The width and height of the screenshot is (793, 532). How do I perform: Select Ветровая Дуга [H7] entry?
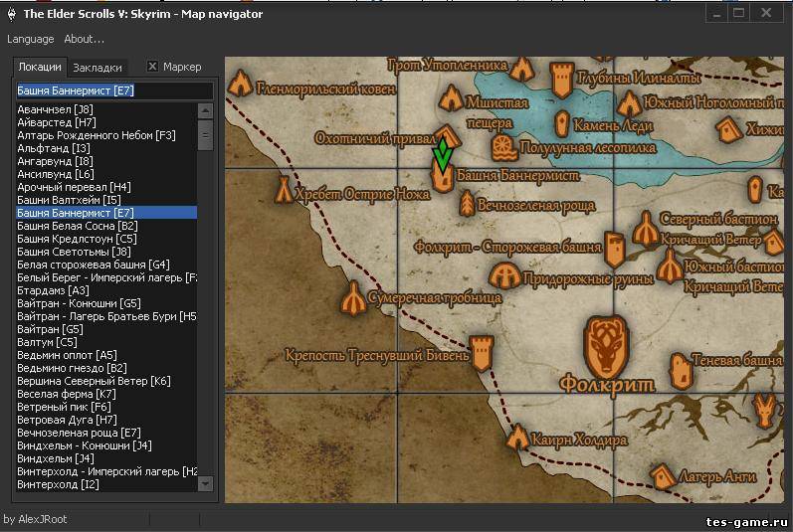106,420
